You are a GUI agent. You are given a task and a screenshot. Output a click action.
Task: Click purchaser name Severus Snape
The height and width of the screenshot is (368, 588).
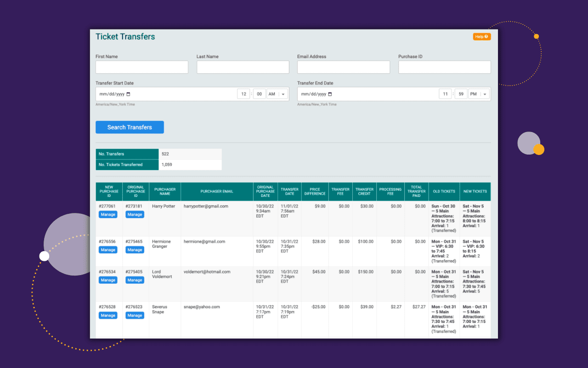[x=160, y=309]
